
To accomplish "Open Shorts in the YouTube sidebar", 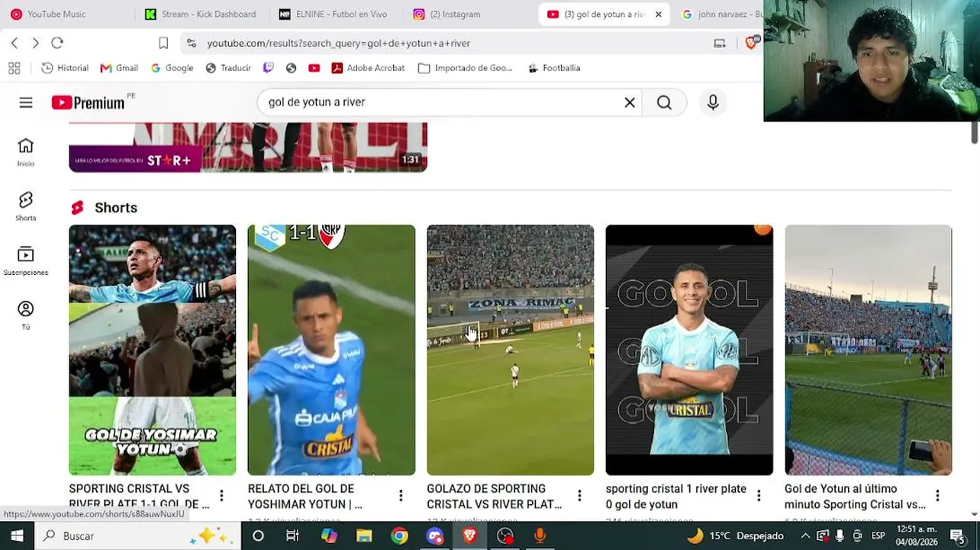I will pyautogui.click(x=26, y=206).
